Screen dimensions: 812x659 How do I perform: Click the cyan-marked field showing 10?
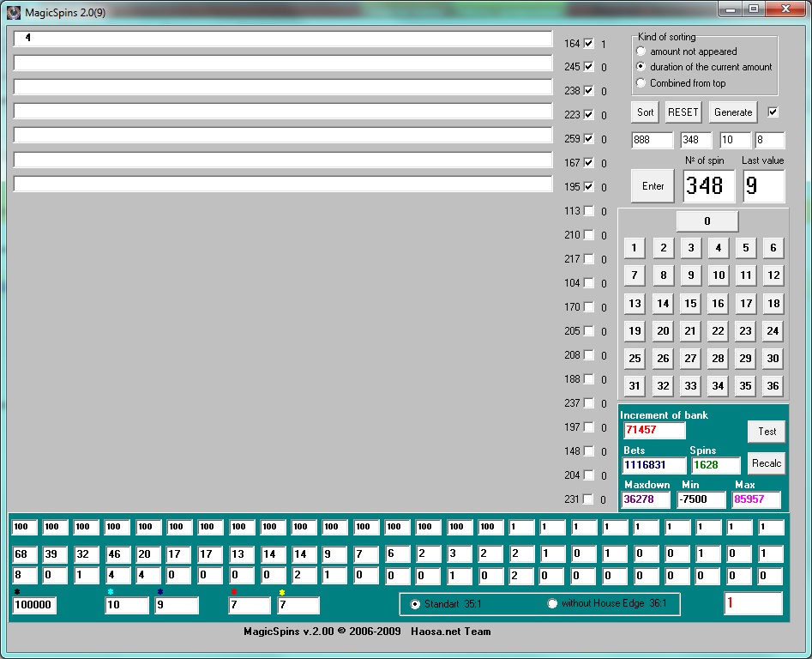pyautogui.click(x=127, y=605)
